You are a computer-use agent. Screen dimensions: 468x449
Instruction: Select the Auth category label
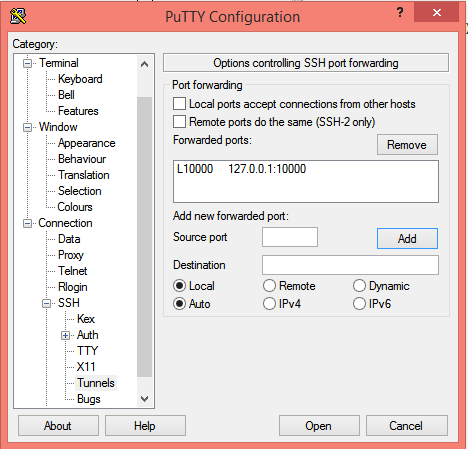pos(88,335)
